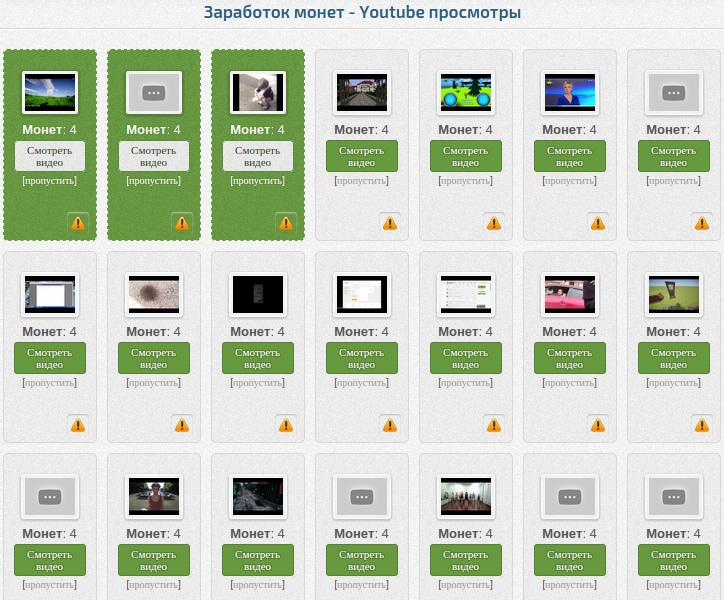
Task: Click пропустить under blocky green field video
Action: pyautogui.click(x=674, y=382)
